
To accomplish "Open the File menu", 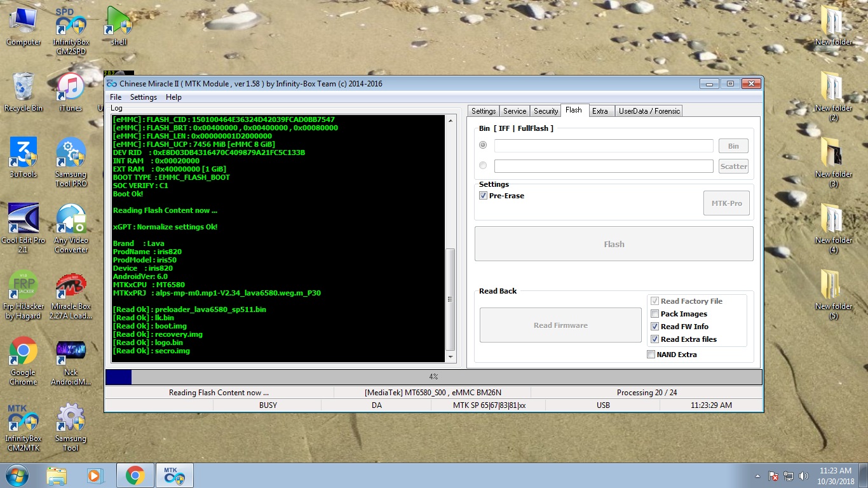I will (116, 97).
